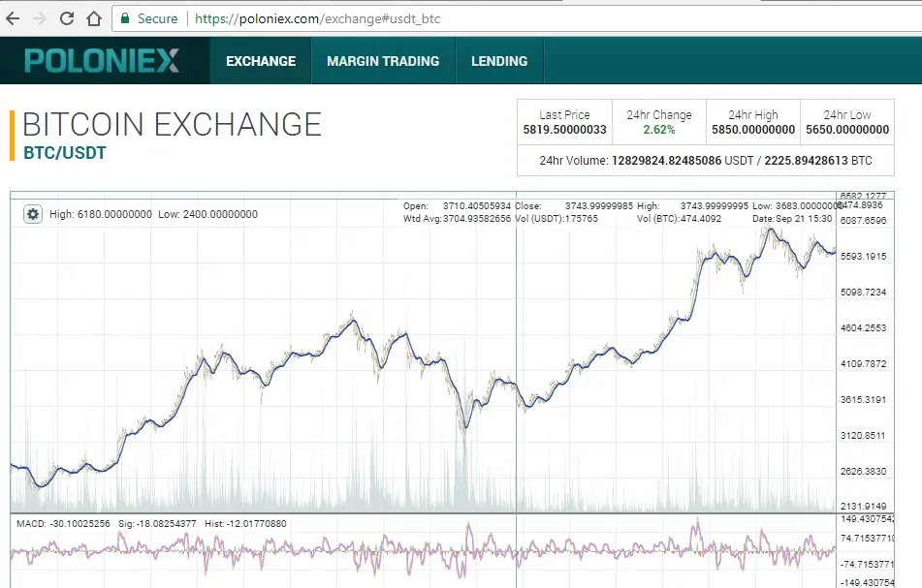Click the Sig: -18.08254377 readout
Screen dimensions: 922x588
(x=157, y=523)
